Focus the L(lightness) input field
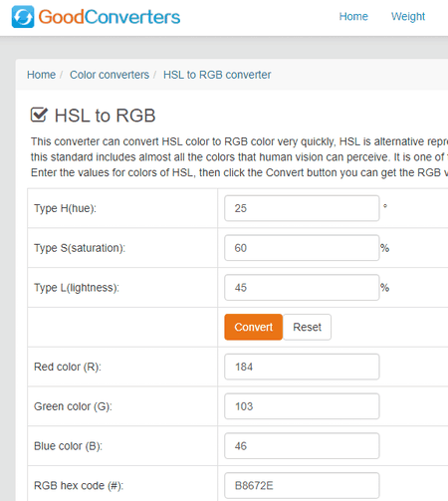Viewport: 448px width, 501px height. tap(302, 287)
